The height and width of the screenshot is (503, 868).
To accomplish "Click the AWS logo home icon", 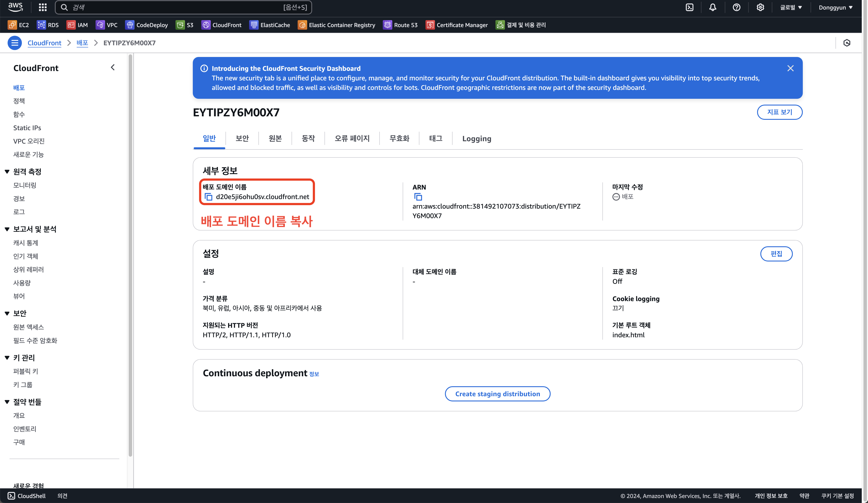I will pyautogui.click(x=15, y=7).
